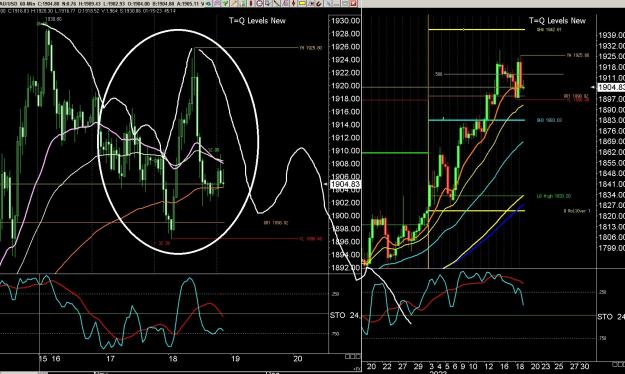Click date 12 on the right time axis
This screenshot has height=374, width=625.
[x=489, y=366]
